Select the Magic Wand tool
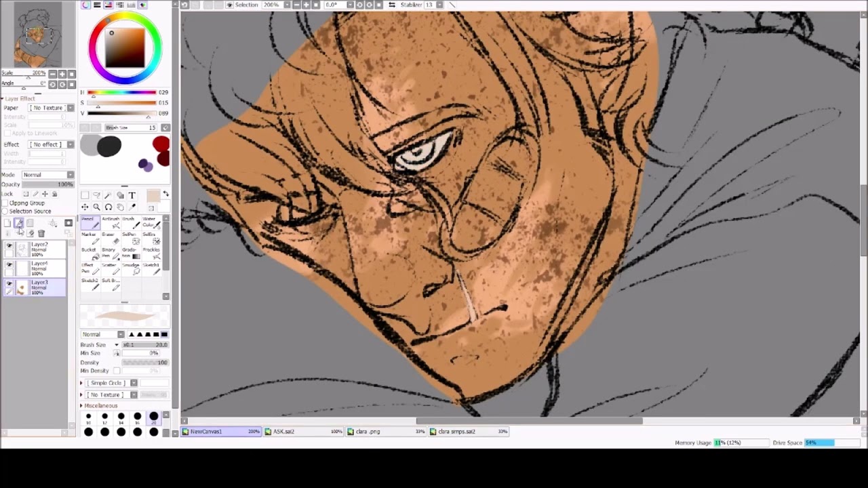The width and height of the screenshot is (868, 488). (x=108, y=195)
